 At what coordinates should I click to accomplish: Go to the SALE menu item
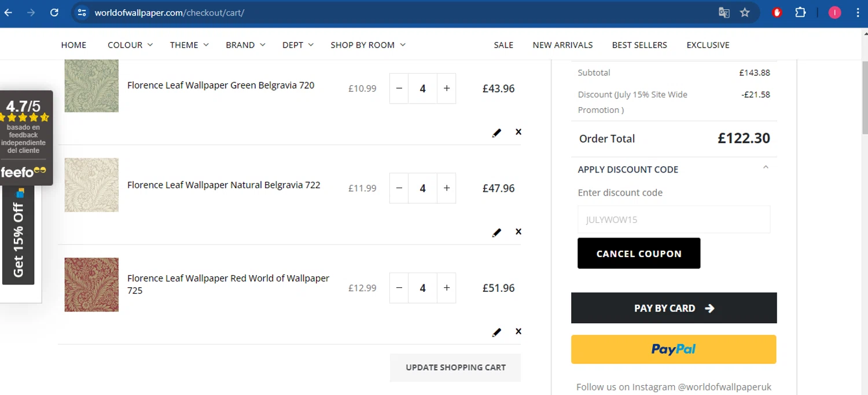pos(503,45)
